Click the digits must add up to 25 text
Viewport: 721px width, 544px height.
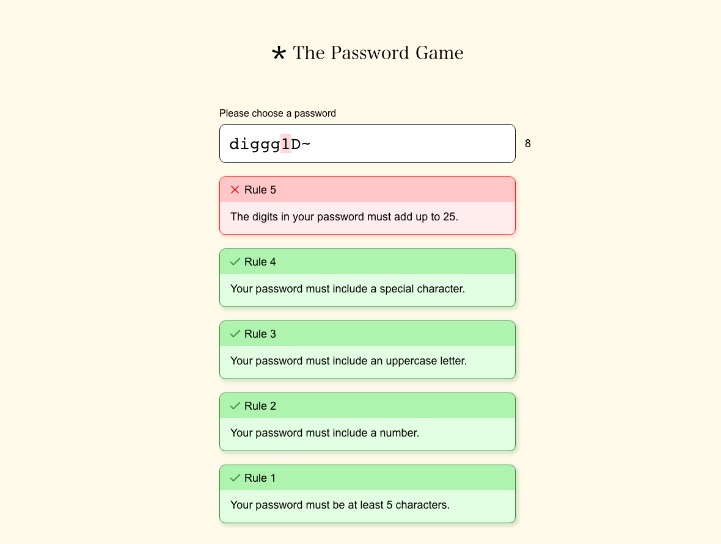tap(344, 217)
